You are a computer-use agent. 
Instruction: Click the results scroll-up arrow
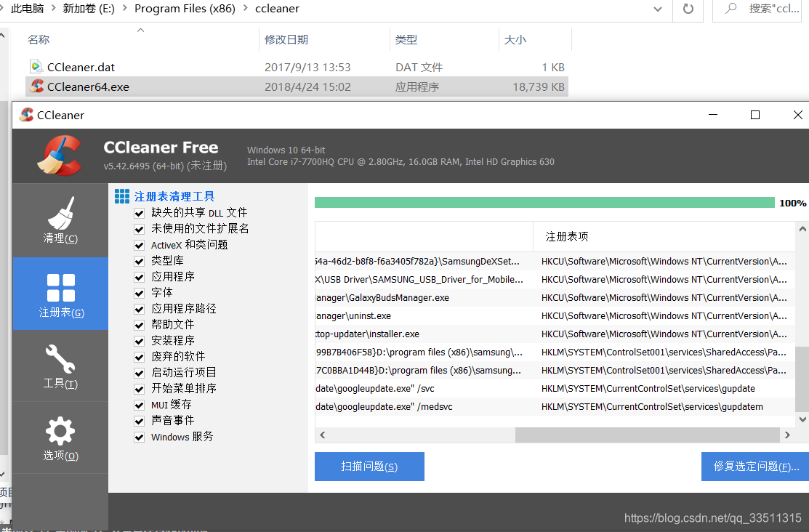tap(802, 229)
